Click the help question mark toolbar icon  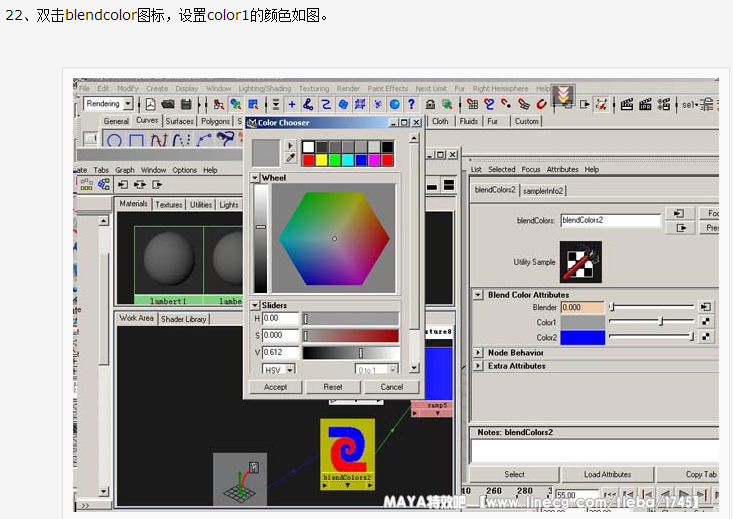click(x=410, y=104)
